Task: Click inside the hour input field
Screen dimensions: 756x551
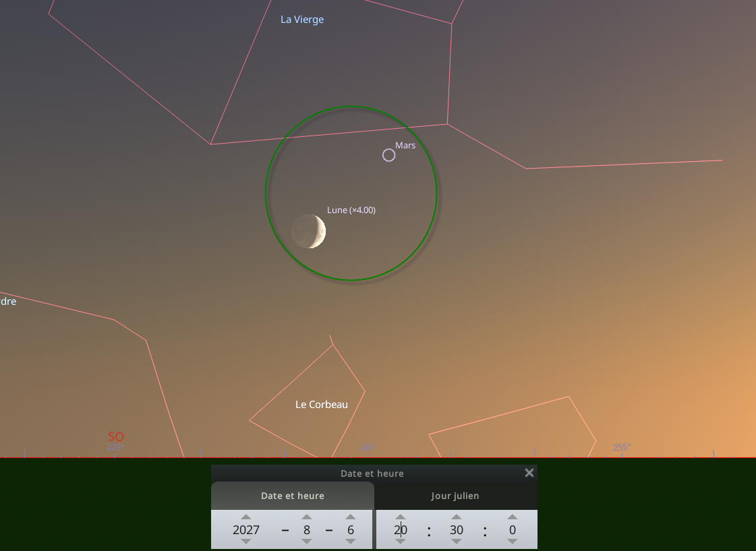Action: [400, 530]
